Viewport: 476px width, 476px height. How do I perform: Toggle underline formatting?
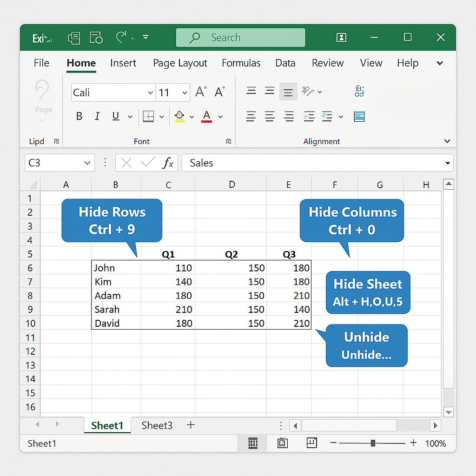tap(116, 116)
